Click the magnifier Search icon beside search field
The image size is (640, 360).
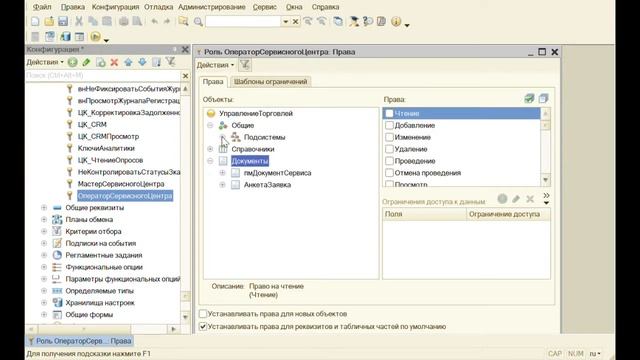(198, 22)
